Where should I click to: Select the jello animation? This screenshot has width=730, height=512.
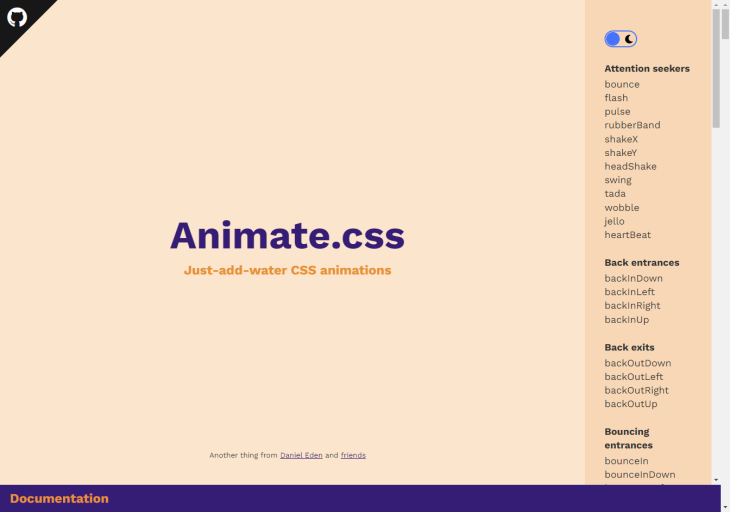pyautogui.click(x=614, y=221)
